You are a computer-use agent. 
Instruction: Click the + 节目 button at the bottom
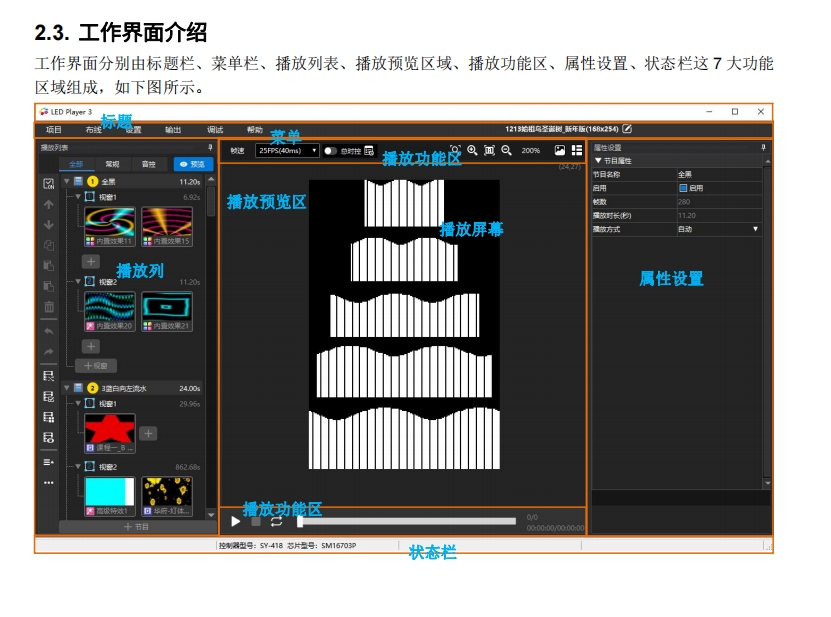click(136, 526)
